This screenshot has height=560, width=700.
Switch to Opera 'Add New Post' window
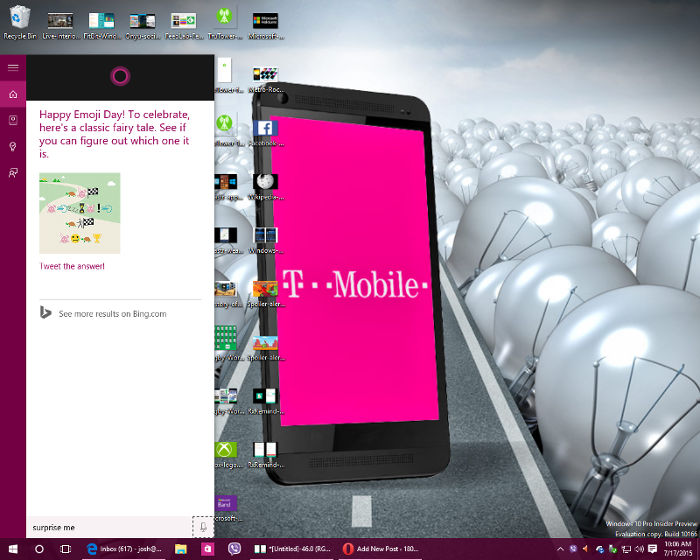pos(380,549)
